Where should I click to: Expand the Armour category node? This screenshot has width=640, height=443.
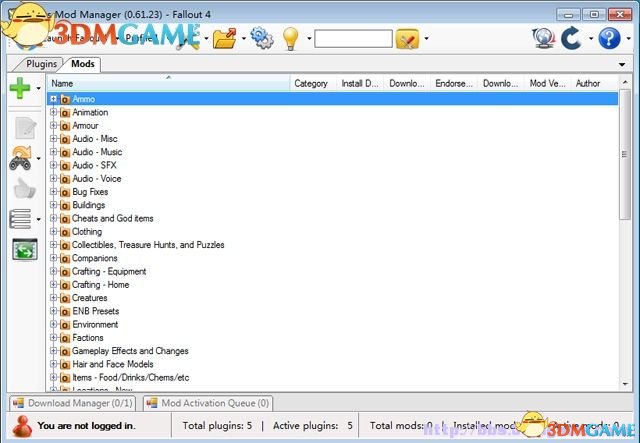coord(53,125)
